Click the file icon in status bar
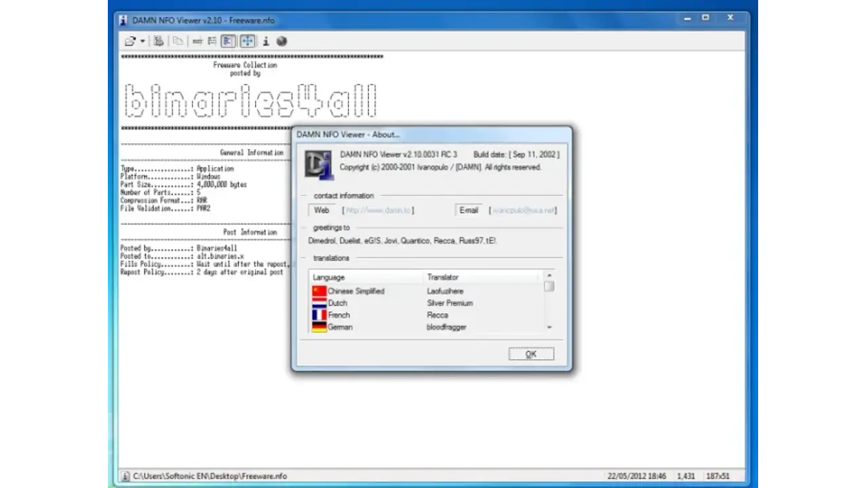 click(x=125, y=476)
